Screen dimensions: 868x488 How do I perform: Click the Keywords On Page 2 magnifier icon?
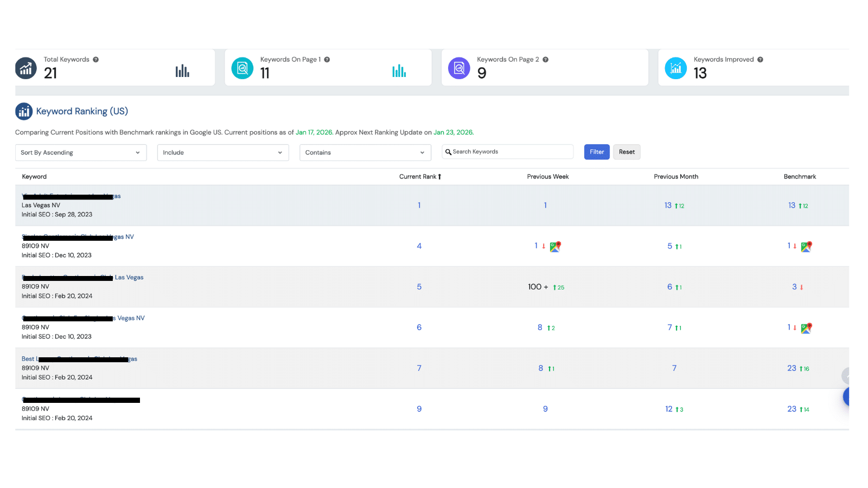coord(459,68)
